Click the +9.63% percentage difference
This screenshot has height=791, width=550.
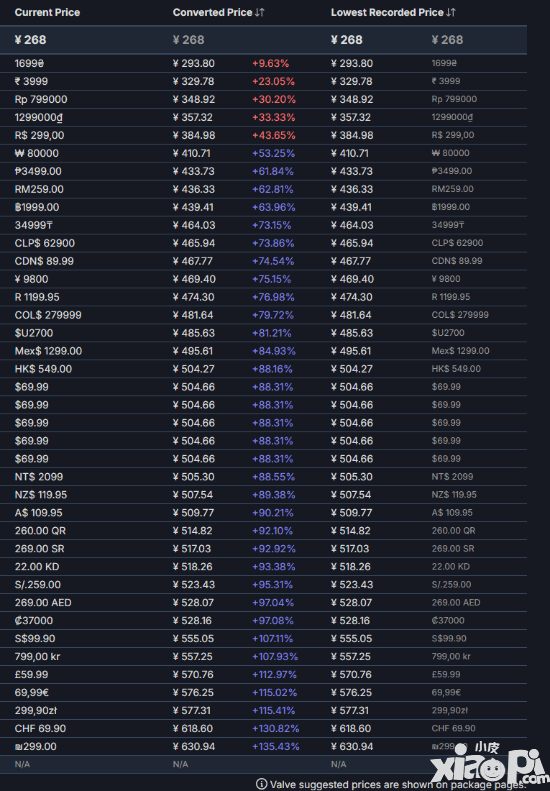270,64
